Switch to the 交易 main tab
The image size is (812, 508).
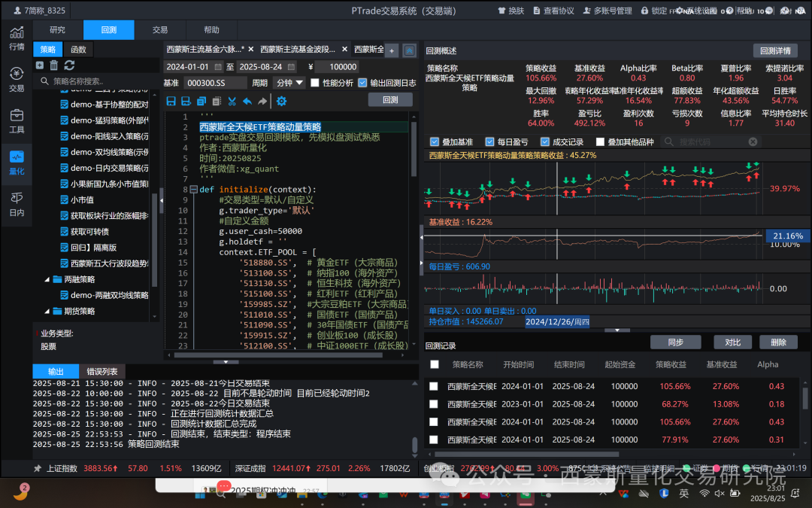point(160,30)
